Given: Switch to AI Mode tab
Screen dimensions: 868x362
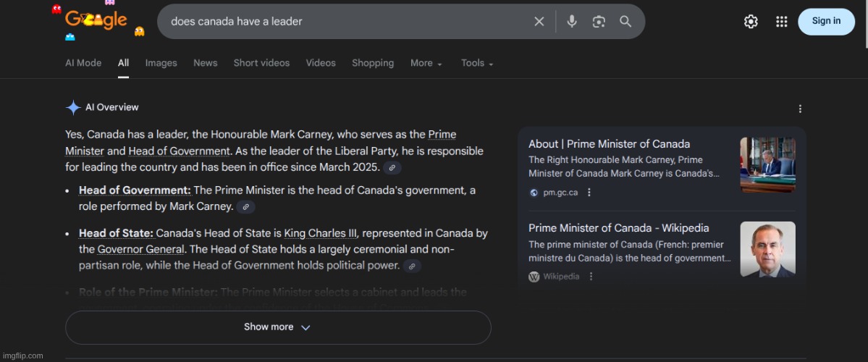Looking at the screenshot, I should click(83, 63).
